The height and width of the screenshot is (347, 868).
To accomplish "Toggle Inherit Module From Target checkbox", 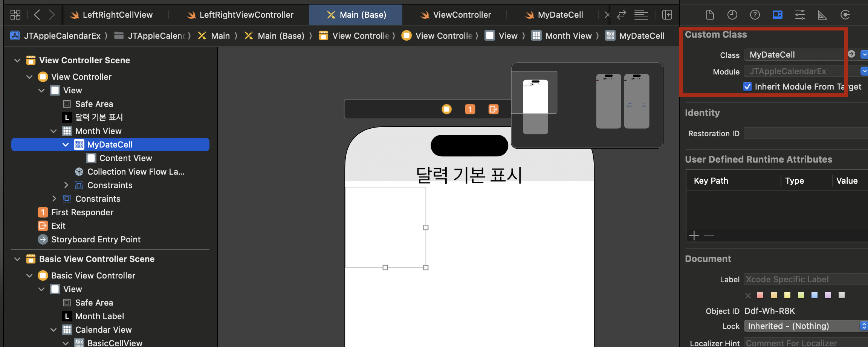I will pyautogui.click(x=747, y=87).
